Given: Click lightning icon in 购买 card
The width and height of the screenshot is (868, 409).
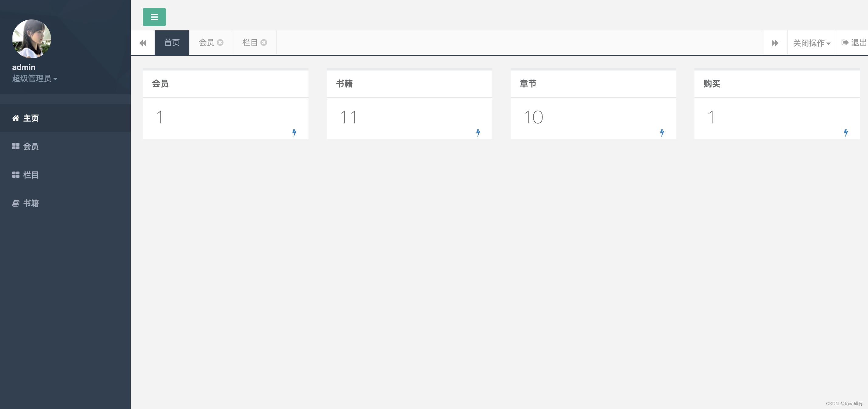Looking at the screenshot, I should click(846, 132).
